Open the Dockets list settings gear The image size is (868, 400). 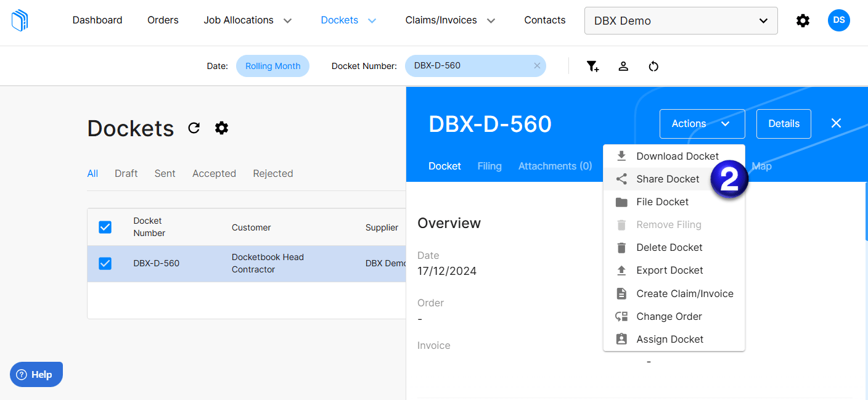point(221,128)
